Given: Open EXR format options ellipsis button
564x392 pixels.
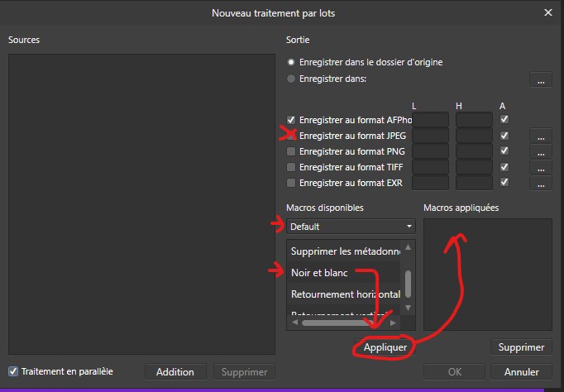Looking at the screenshot, I should point(541,184).
